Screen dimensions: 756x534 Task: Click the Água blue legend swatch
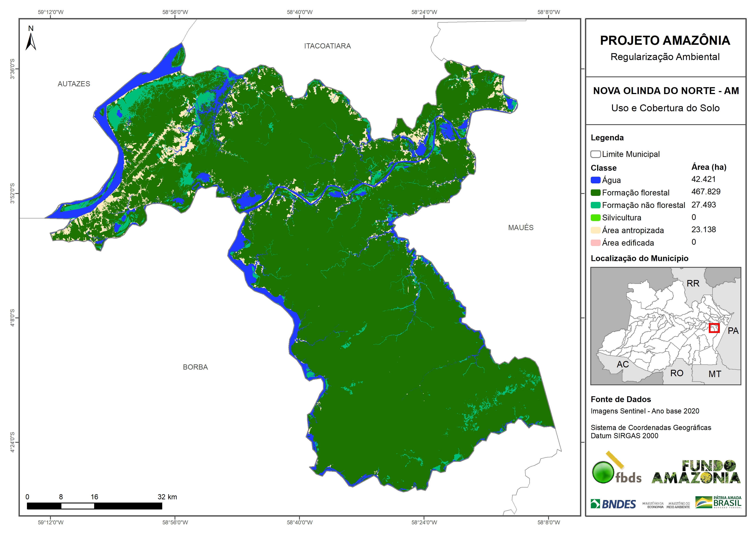[595, 180]
